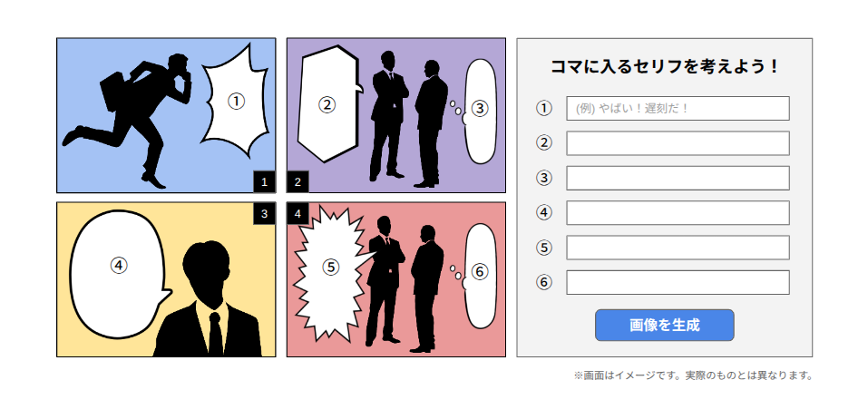Viewport: 868px width, 419px height.
Task: Click the コマに入るセリフを考えよう heading
Action: coord(664,67)
